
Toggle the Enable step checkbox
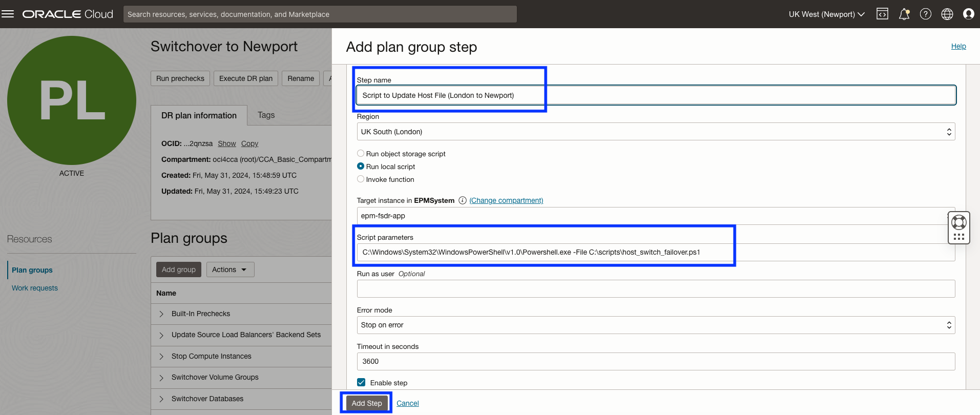(361, 382)
